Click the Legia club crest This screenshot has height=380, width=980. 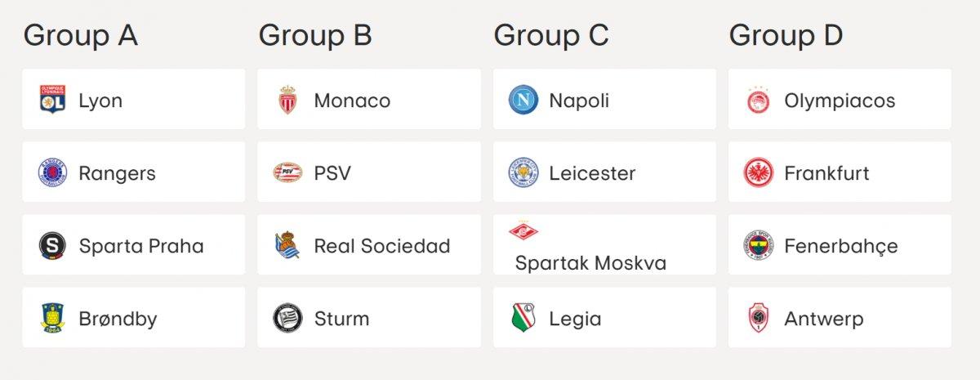[x=523, y=319]
